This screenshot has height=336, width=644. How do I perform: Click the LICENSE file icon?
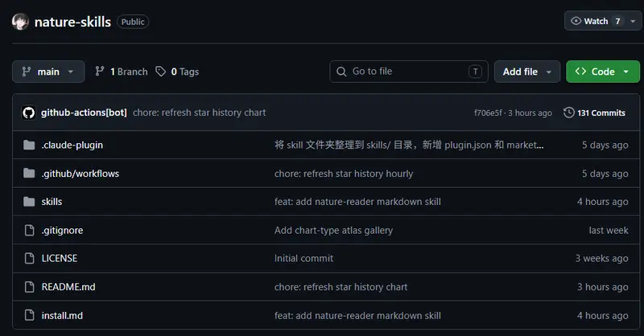pos(30,258)
